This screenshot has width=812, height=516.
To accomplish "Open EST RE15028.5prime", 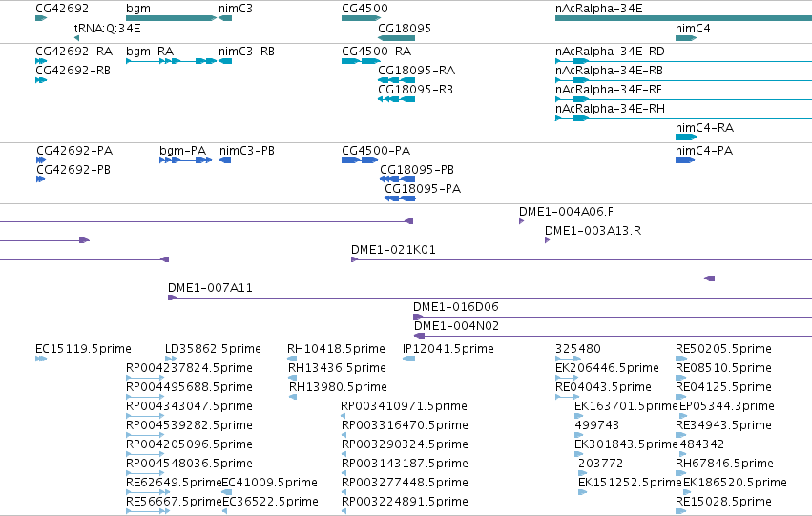I will pos(681,511).
